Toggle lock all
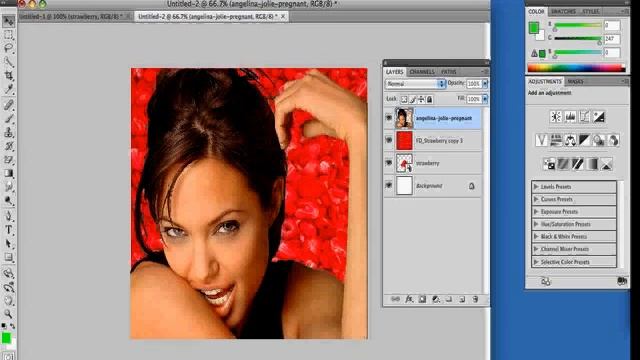The height and width of the screenshot is (360, 640). (x=429, y=99)
